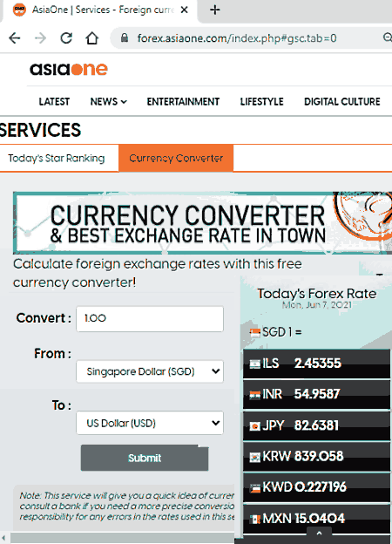
Task: Select the ILS 2.45355 rate row
Action: [x=316, y=364]
